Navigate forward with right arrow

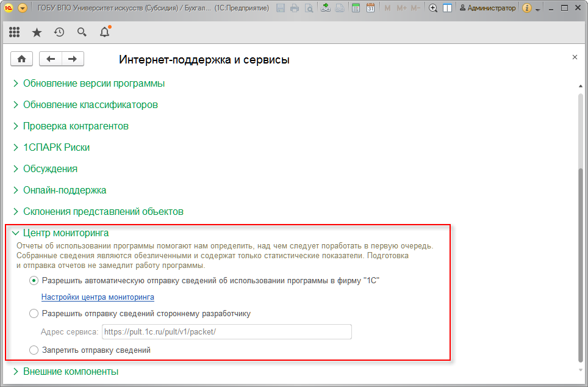click(x=73, y=59)
